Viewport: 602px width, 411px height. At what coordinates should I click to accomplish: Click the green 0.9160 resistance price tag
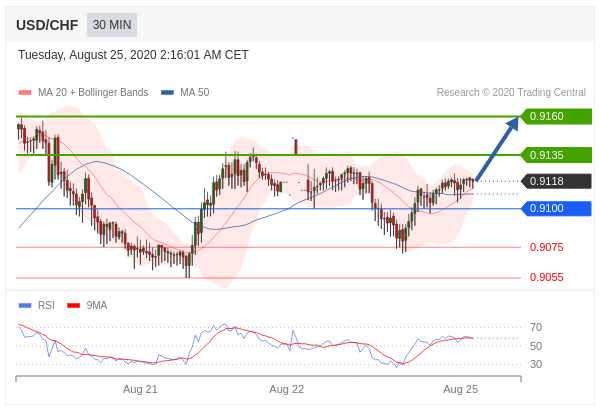[556, 116]
